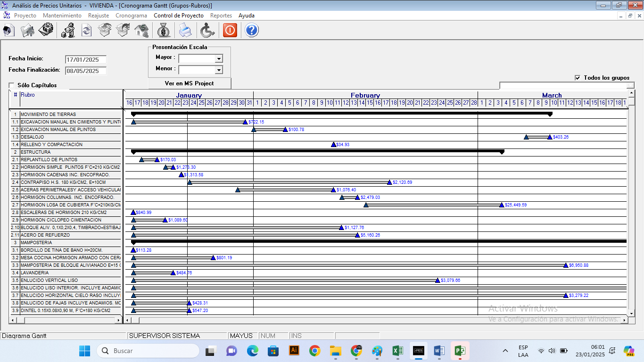The height and width of the screenshot is (362, 644).
Task: Click the Gantt horizontal scrollbar right arrow
Action: (625, 320)
